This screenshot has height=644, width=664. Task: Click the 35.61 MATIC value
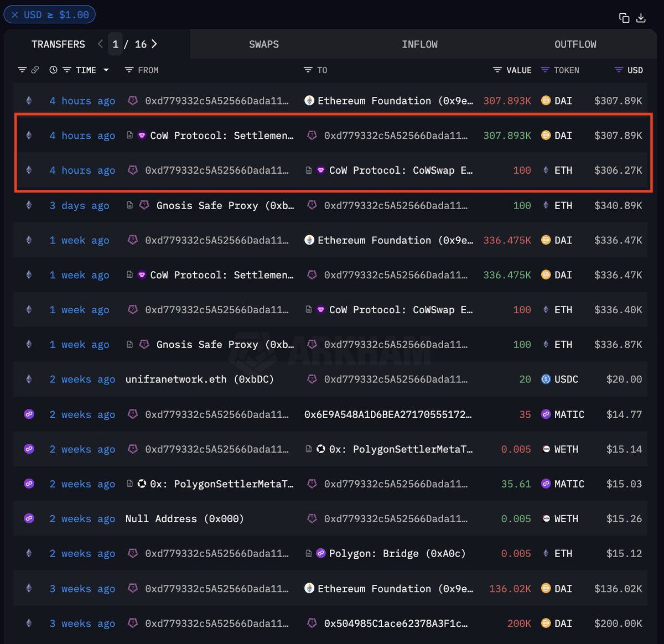coord(516,484)
